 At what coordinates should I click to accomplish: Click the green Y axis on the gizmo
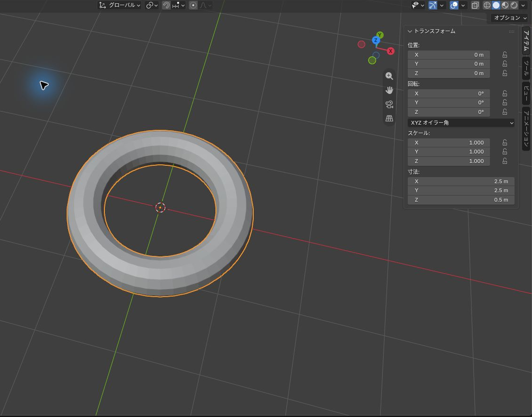tap(380, 35)
